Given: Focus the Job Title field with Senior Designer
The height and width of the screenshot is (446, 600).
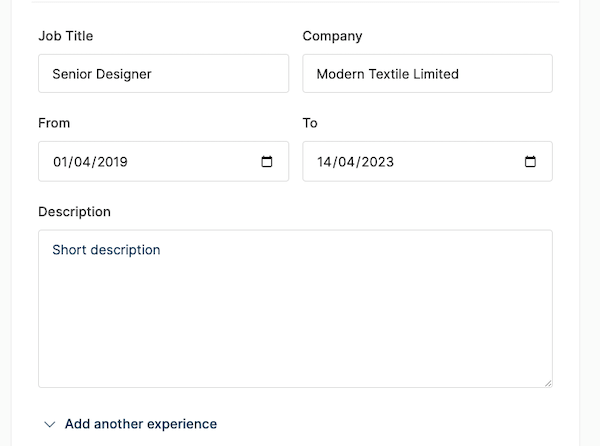Looking at the screenshot, I should point(163,74).
